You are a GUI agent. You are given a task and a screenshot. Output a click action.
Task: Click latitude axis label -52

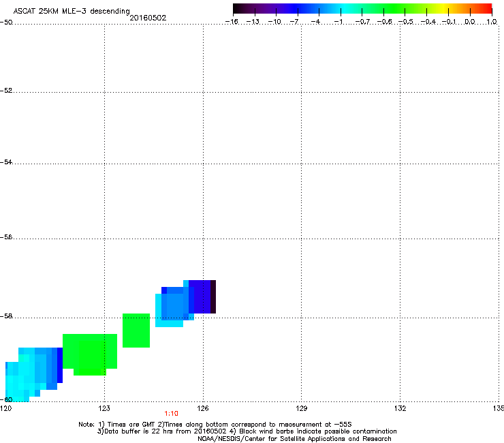click(x=6, y=91)
